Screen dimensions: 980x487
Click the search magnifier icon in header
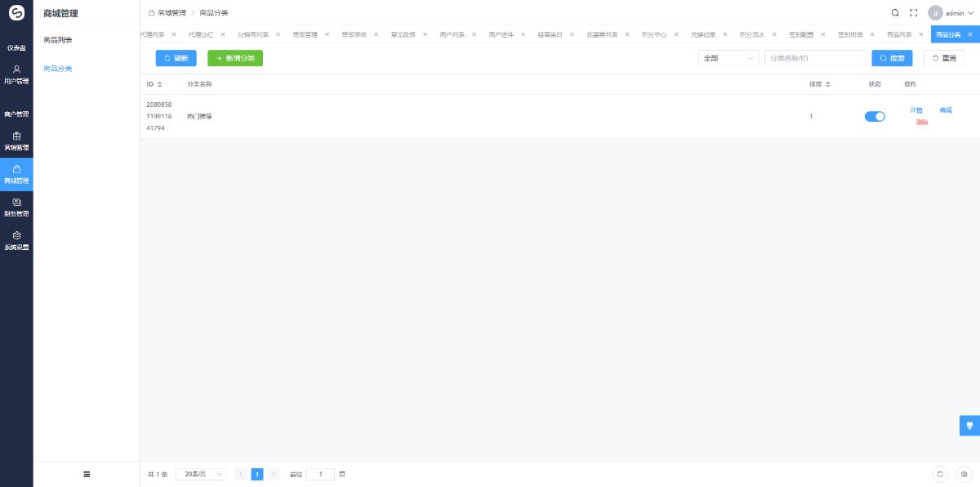tap(895, 12)
